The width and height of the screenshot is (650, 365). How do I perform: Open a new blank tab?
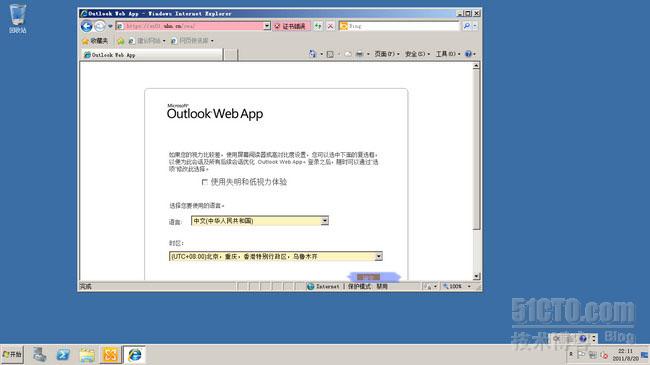click(x=231, y=55)
